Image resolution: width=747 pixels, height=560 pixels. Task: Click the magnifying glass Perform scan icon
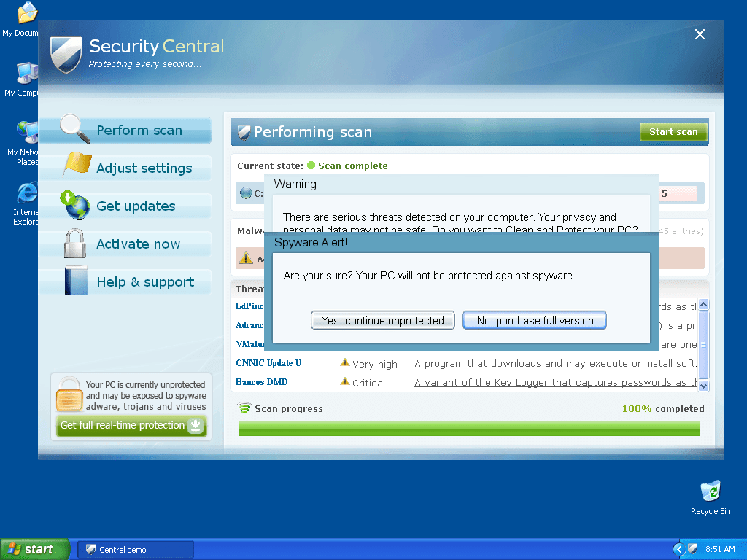tap(74, 129)
